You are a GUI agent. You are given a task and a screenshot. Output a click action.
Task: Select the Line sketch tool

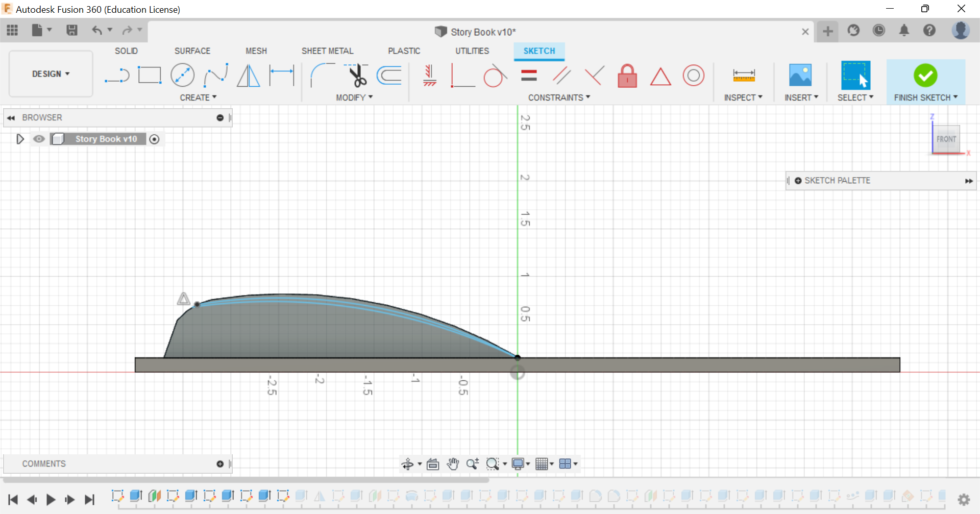click(x=117, y=76)
